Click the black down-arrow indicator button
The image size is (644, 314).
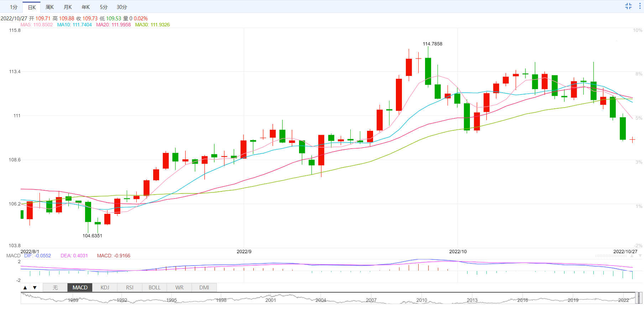point(35,288)
